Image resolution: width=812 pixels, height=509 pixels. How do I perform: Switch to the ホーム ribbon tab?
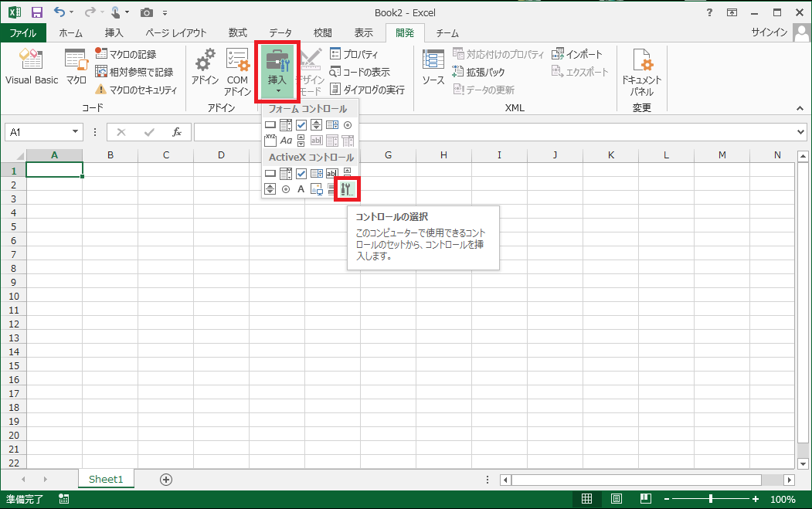coord(71,32)
